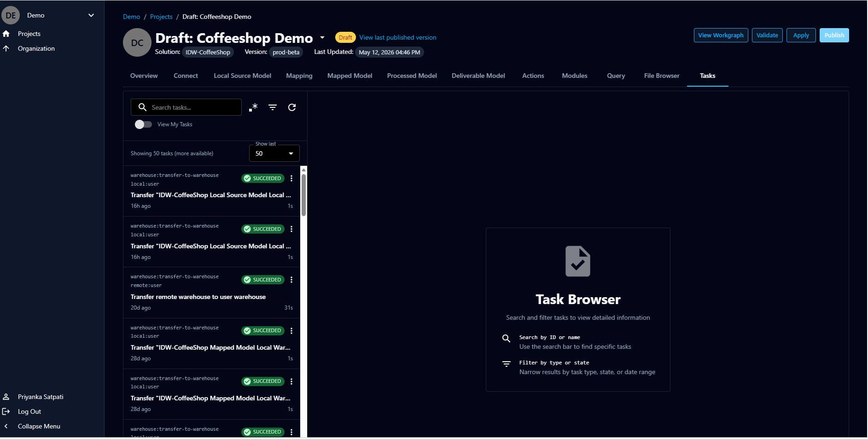Click the Search tasks input field
This screenshot has height=440, width=868.
(x=186, y=107)
